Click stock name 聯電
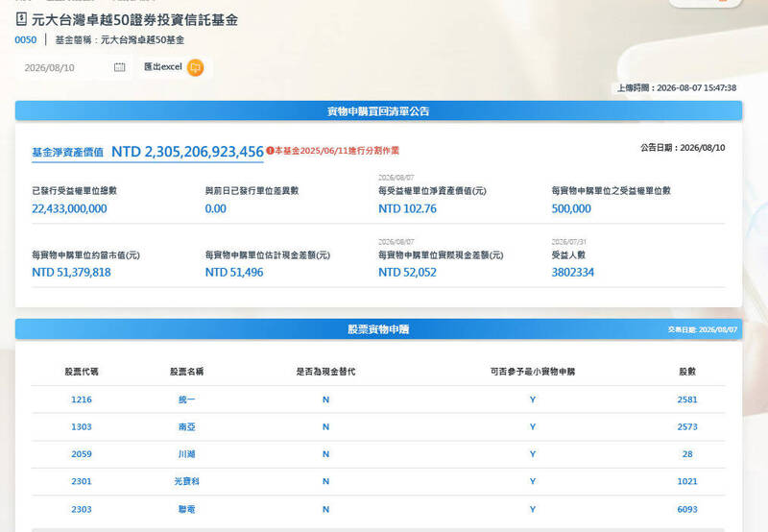This screenshot has width=768, height=532. tap(186, 510)
